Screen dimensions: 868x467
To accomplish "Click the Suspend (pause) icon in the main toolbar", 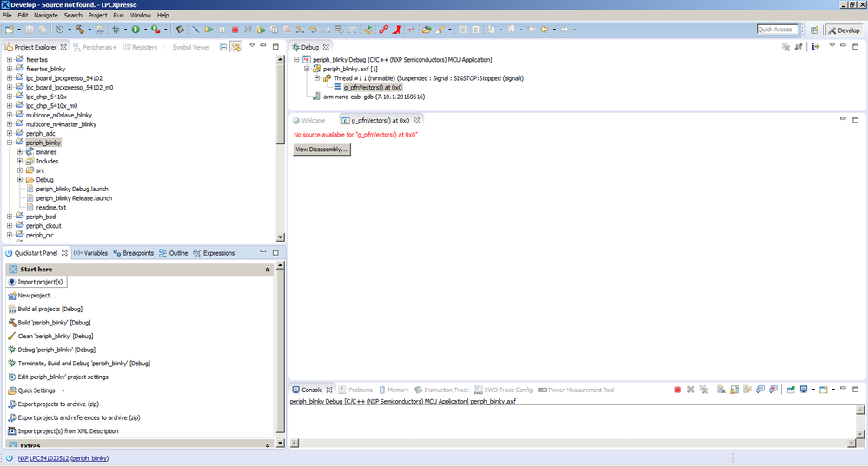I will coord(222,30).
